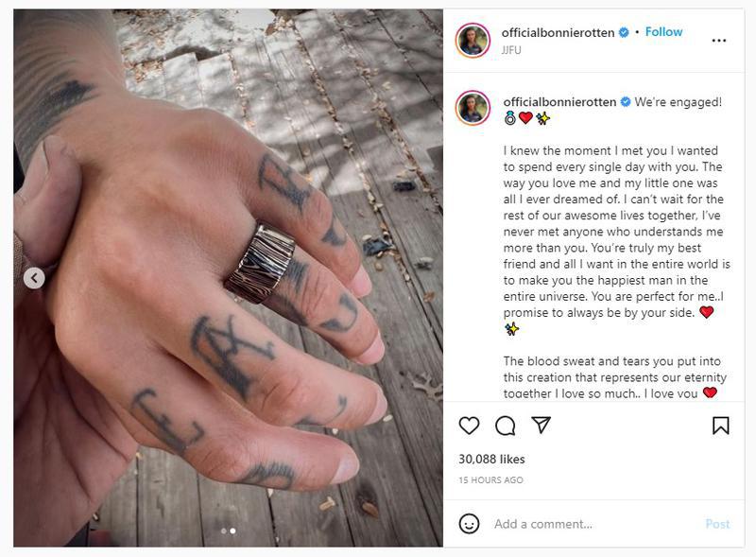Viewport: 756px width, 557px height.
Task: Open officialbonnierotten profile from header username
Action: point(558,33)
